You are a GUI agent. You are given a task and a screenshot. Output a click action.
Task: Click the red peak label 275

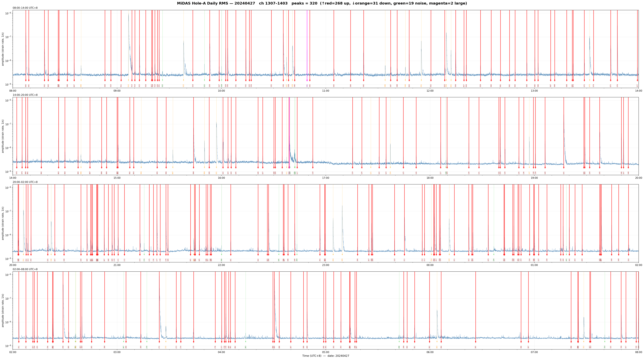(194, 347)
